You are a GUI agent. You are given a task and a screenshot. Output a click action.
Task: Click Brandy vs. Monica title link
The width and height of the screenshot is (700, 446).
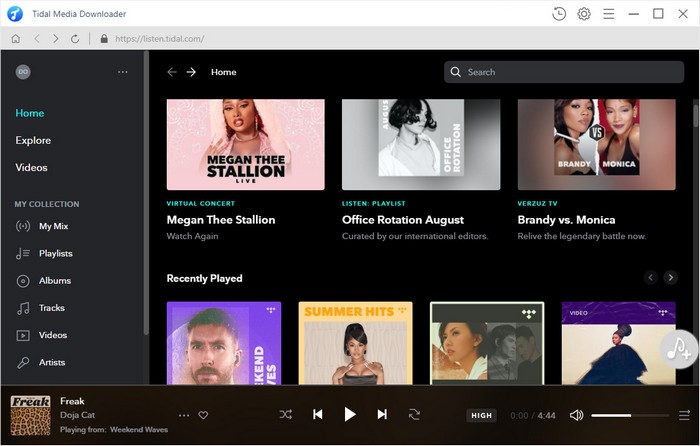566,220
